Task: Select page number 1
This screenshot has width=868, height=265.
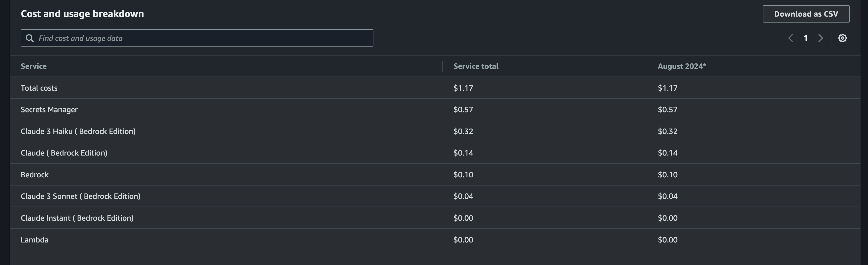Action: coord(806,38)
